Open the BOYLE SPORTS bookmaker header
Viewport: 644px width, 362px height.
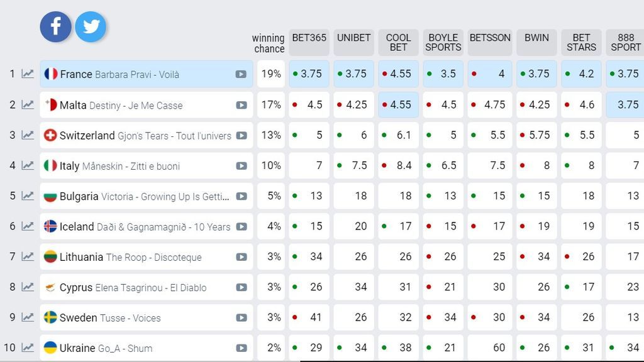(x=443, y=42)
